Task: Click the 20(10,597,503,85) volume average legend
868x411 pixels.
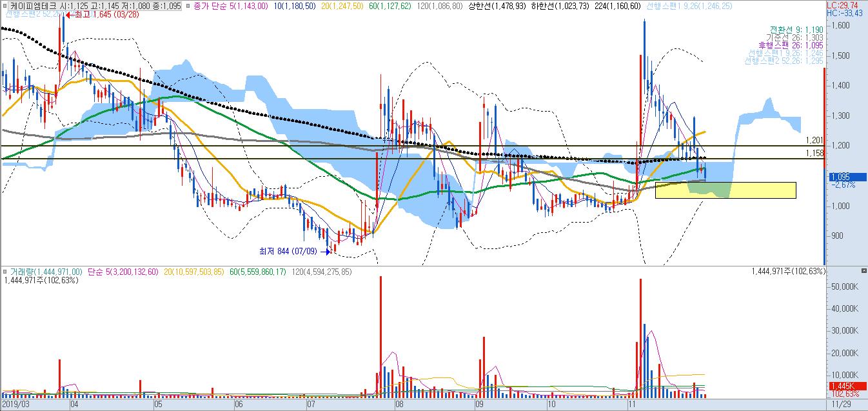Action: coord(195,272)
